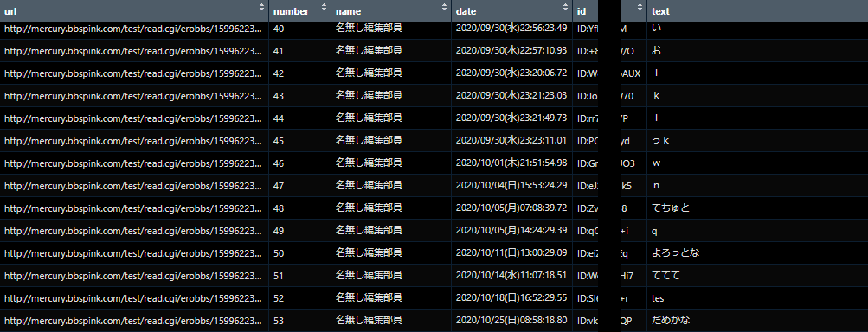This screenshot has height=332, width=868.
Task: Click the url cell in row 41
Action: click(x=134, y=51)
